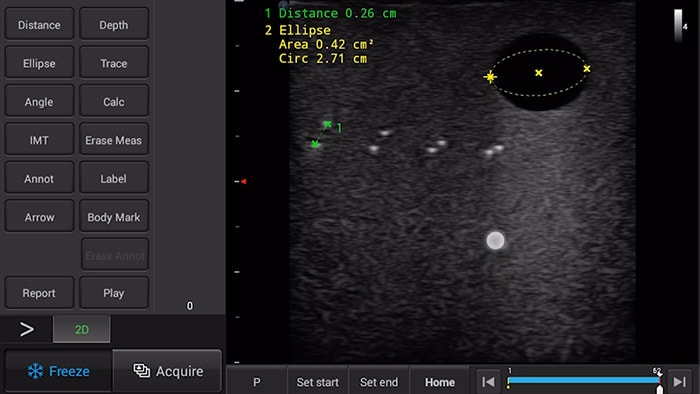Open the Calc menu
Screen dimensions: 700x394
(x=114, y=102)
